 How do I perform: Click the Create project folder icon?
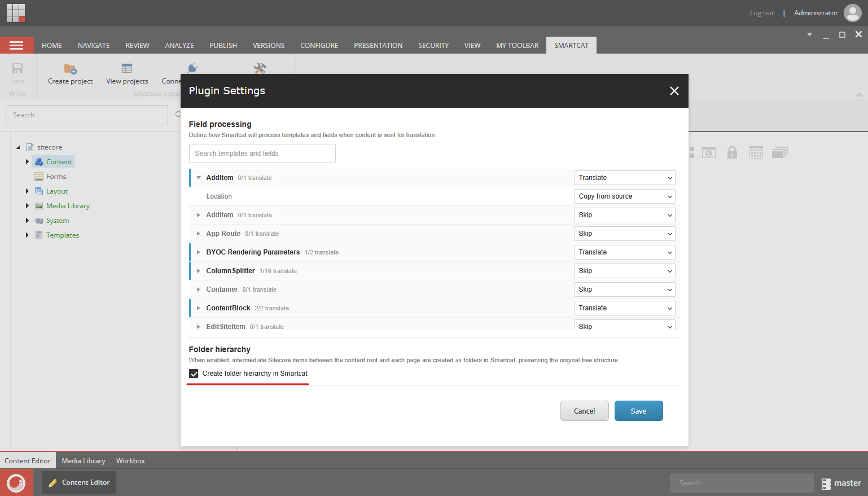click(x=70, y=69)
